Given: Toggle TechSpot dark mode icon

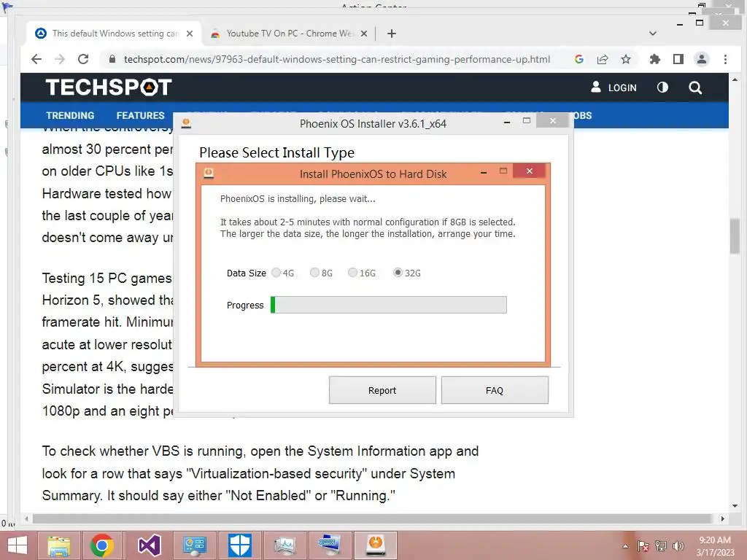Looking at the screenshot, I should 662,87.
